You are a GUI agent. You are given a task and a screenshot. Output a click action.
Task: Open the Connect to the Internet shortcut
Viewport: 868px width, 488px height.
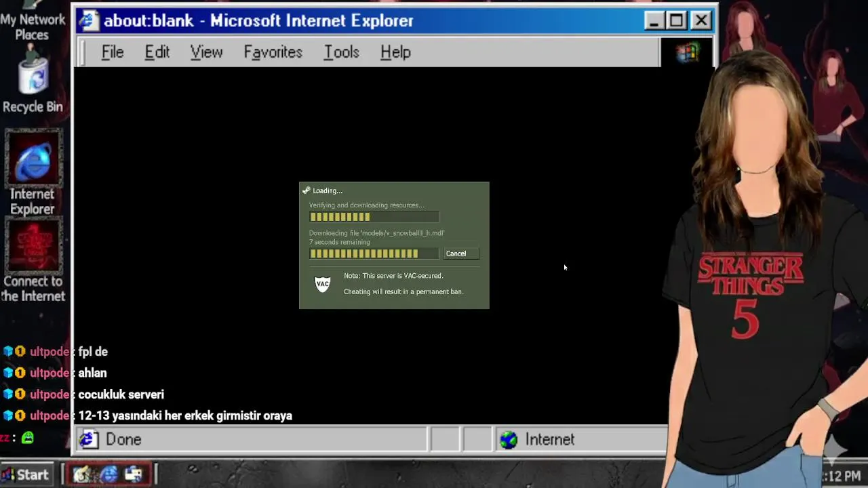(x=33, y=261)
